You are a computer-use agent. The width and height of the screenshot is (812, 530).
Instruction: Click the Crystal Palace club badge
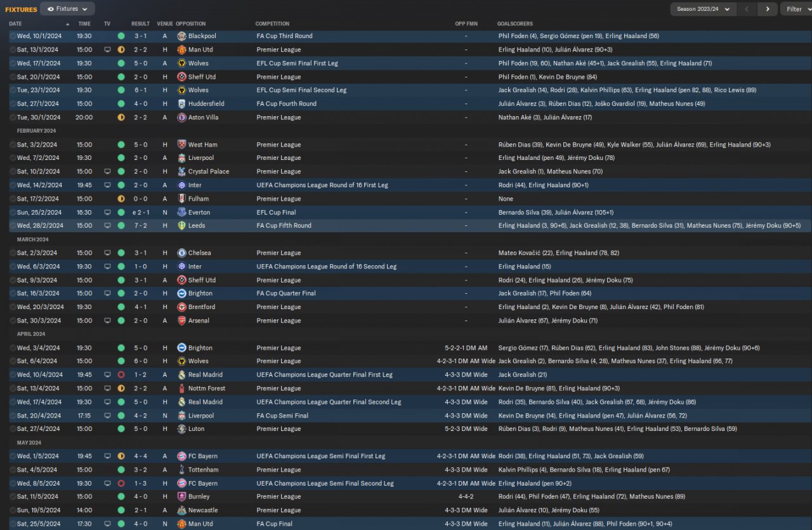click(181, 171)
